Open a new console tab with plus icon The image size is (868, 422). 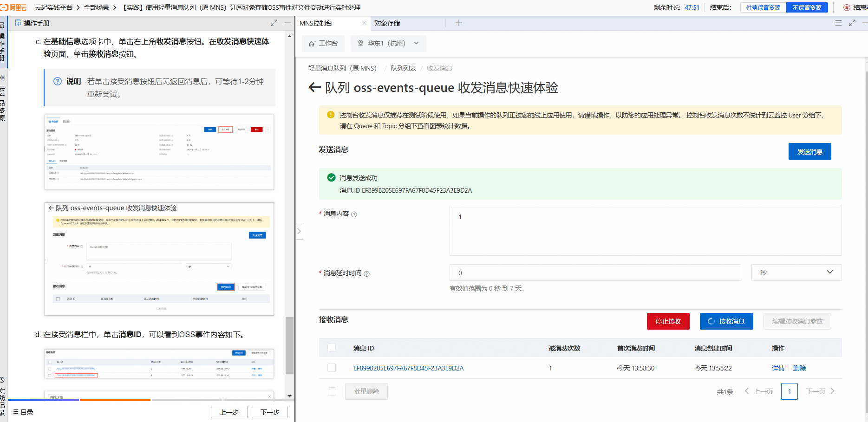coord(459,23)
